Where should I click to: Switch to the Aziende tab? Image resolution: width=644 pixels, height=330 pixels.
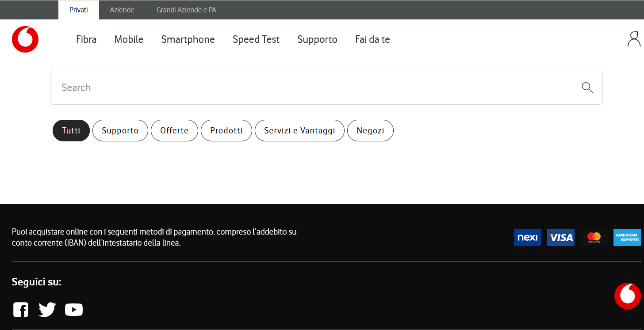tap(122, 10)
